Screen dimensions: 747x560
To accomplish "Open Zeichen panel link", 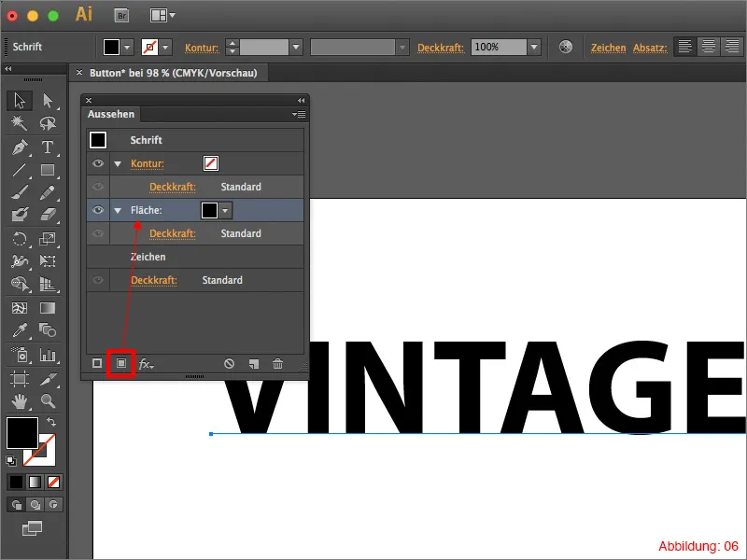I will pos(609,48).
